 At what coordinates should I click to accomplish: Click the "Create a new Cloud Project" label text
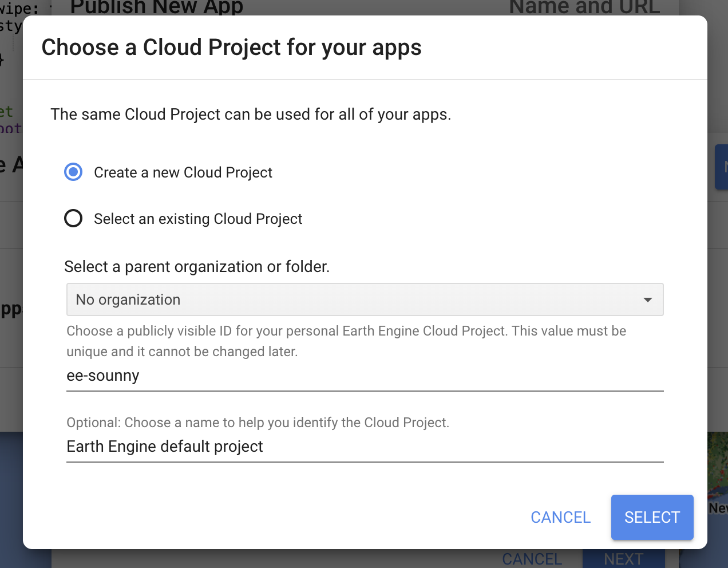[x=183, y=172]
